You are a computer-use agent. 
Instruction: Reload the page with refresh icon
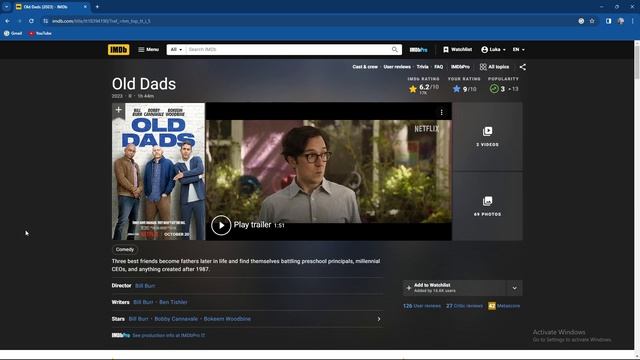pyautogui.click(x=31, y=21)
